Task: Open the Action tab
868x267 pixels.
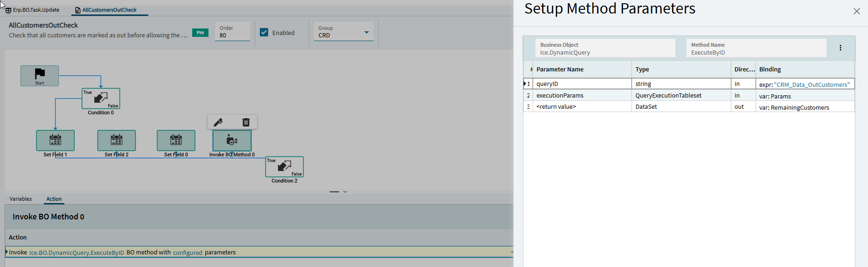Action: coord(54,199)
